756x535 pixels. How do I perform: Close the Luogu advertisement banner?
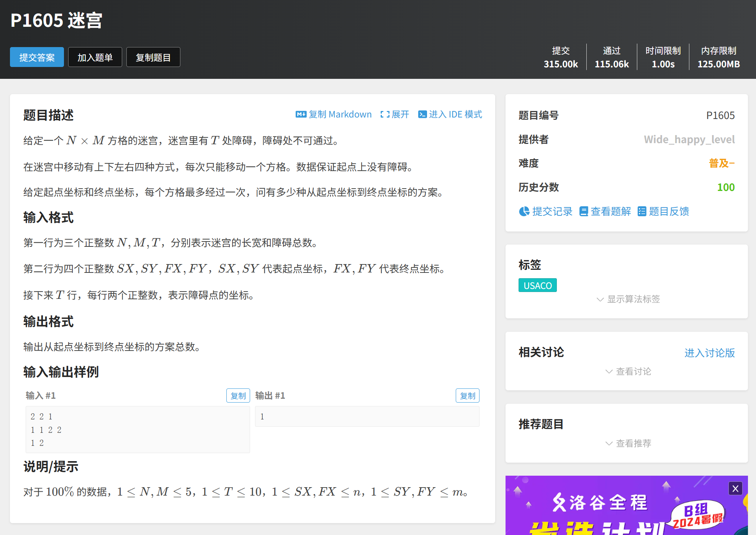click(x=735, y=488)
